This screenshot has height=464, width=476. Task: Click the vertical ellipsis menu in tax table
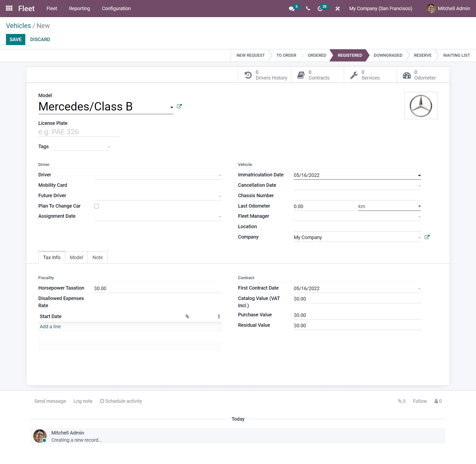point(219,316)
